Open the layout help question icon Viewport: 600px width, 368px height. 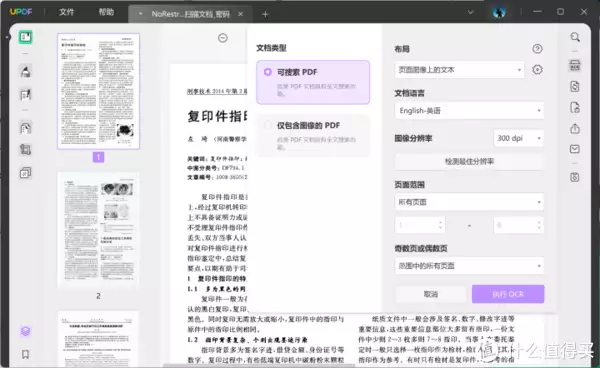click(537, 49)
